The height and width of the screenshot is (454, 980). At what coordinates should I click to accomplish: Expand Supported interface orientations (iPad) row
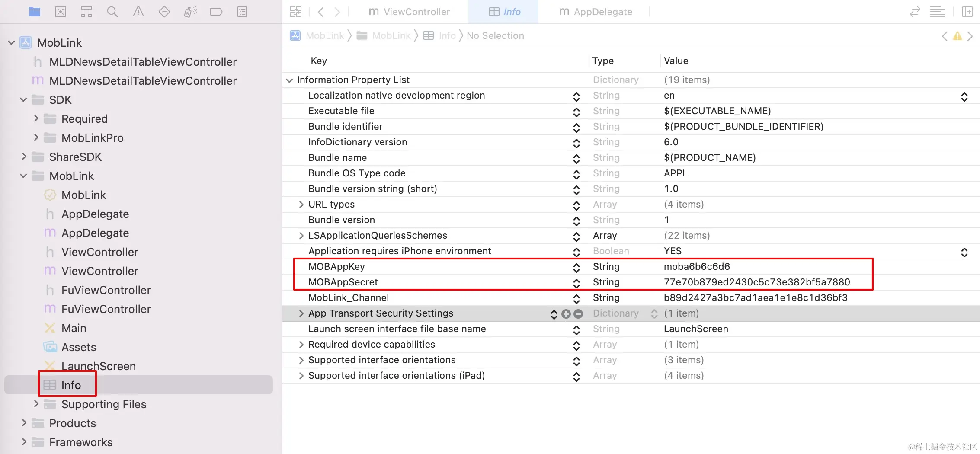tap(301, 376)
